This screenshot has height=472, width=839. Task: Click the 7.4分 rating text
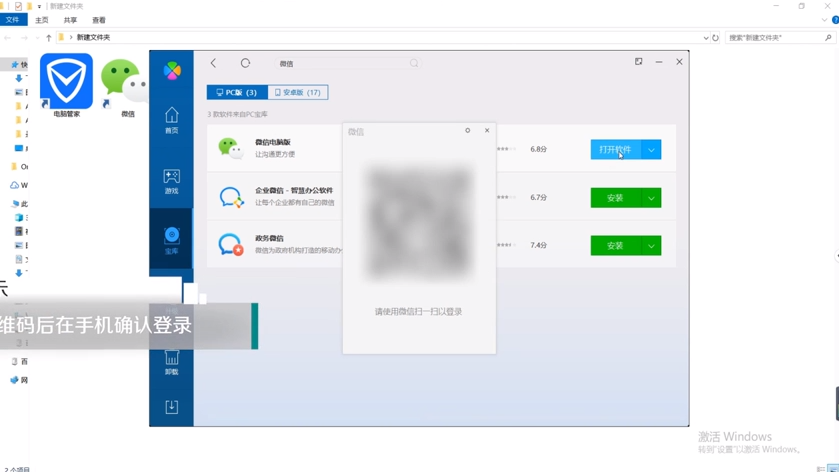[538, 245]
